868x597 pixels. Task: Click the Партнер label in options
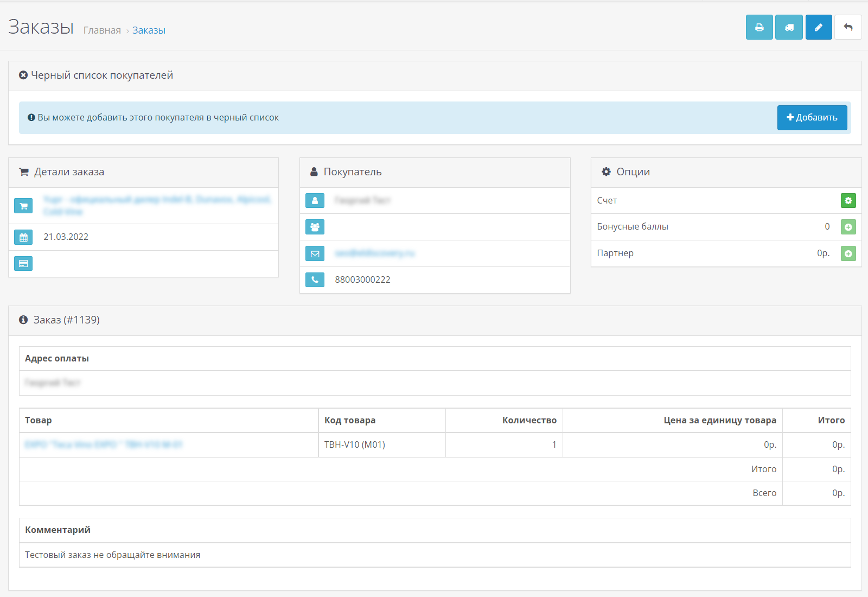tap(615, 253)
